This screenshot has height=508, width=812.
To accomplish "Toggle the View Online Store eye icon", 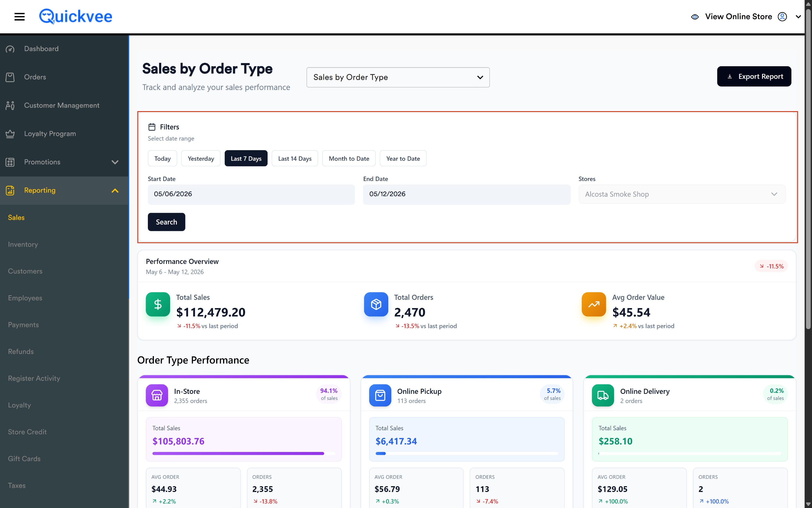I will coord(695,17).
